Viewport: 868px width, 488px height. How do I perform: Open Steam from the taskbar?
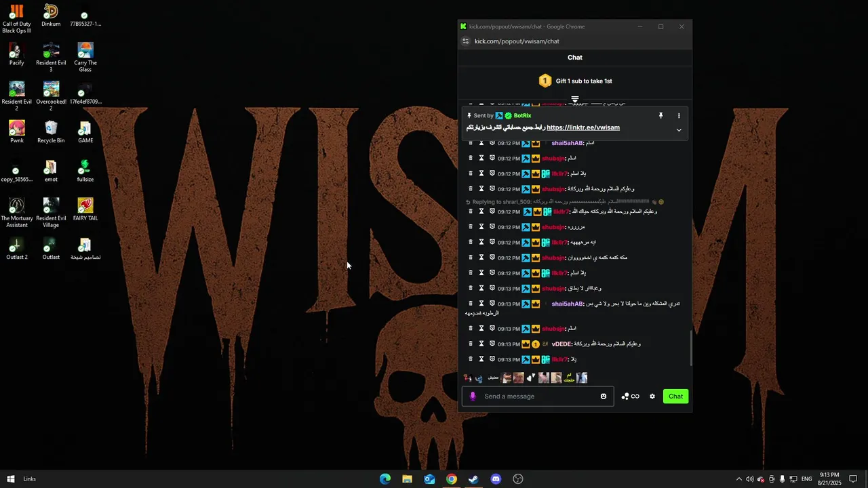pos(473,479)
